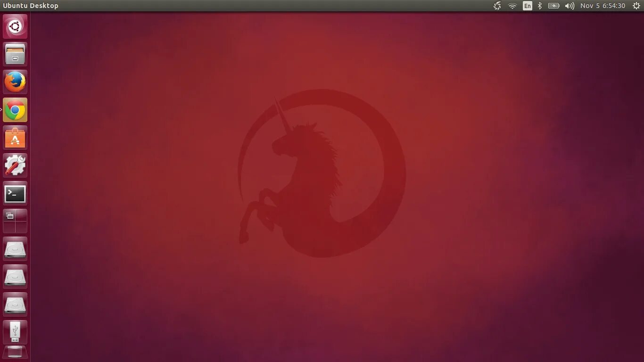Open System Settings gear-and-wrench icon
The height and width of the screenshot is (362, 644).
click(x=15, y=165)
